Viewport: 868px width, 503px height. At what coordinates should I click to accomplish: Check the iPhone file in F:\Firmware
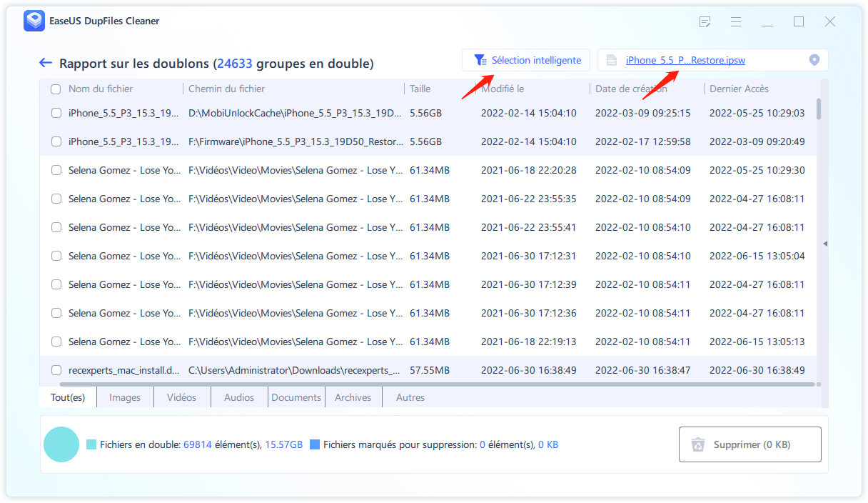(56, 141)
